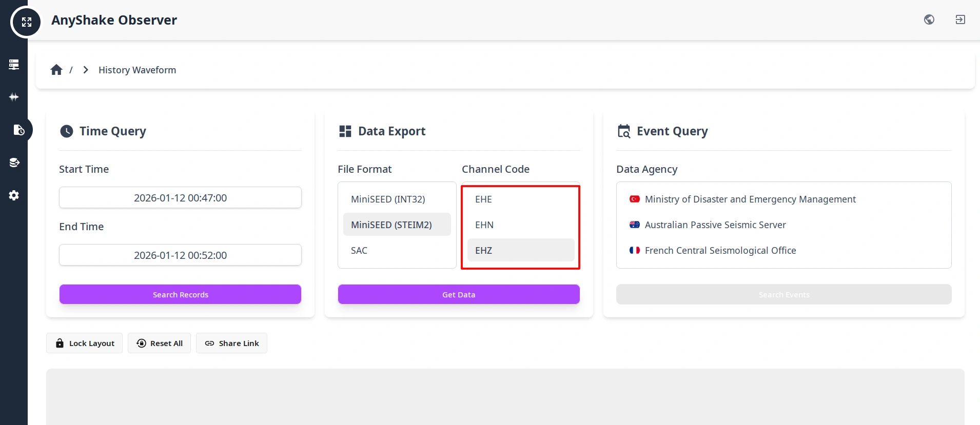
Task: Open the language globe icon
Action: [x=929, y=19]
